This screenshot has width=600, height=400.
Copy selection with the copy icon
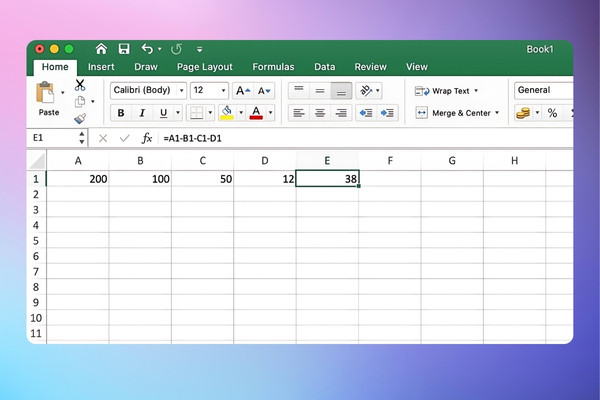pos(80,101)
